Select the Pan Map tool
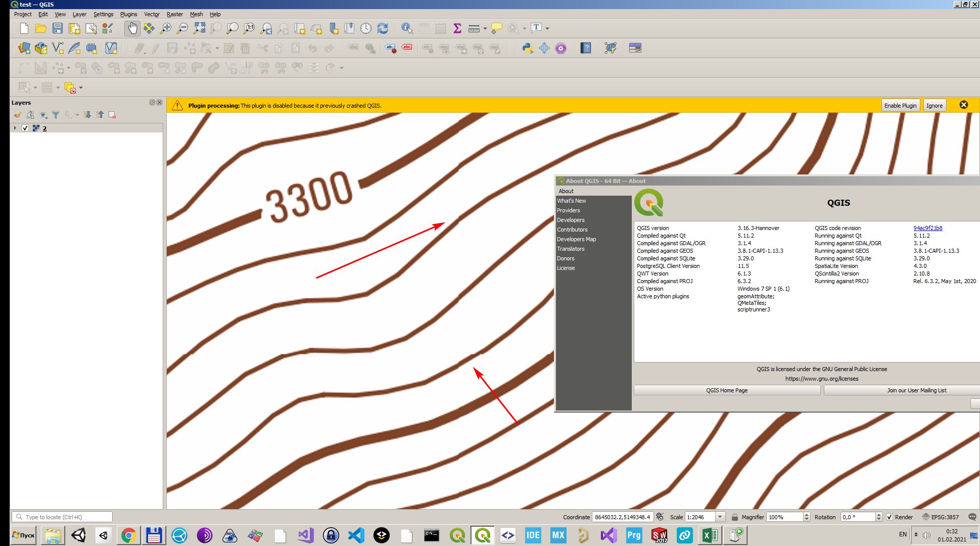The height and width of the screenshot is (546, 980). 132,29
